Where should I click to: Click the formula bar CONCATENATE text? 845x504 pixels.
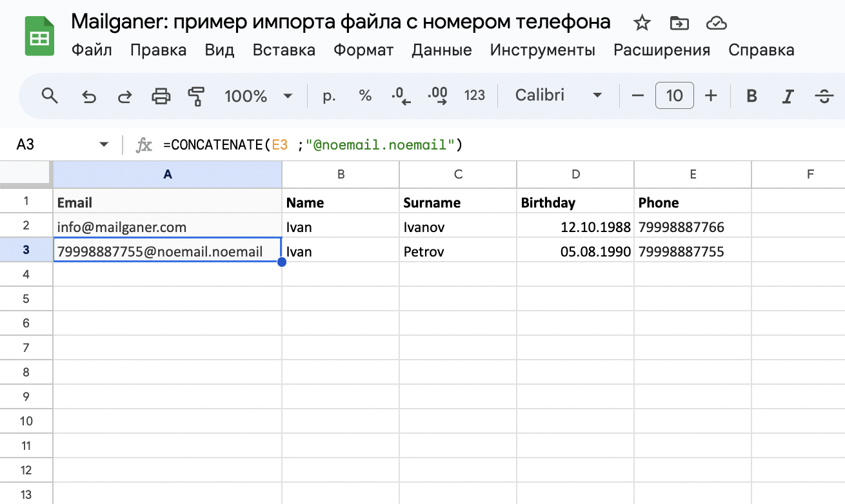[313, 145]
